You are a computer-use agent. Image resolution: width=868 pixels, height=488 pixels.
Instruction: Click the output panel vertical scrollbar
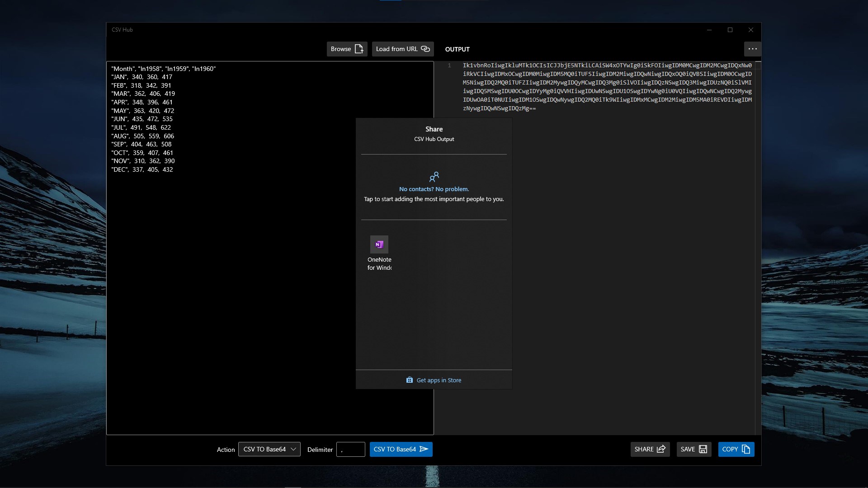[x=758, y=248]
